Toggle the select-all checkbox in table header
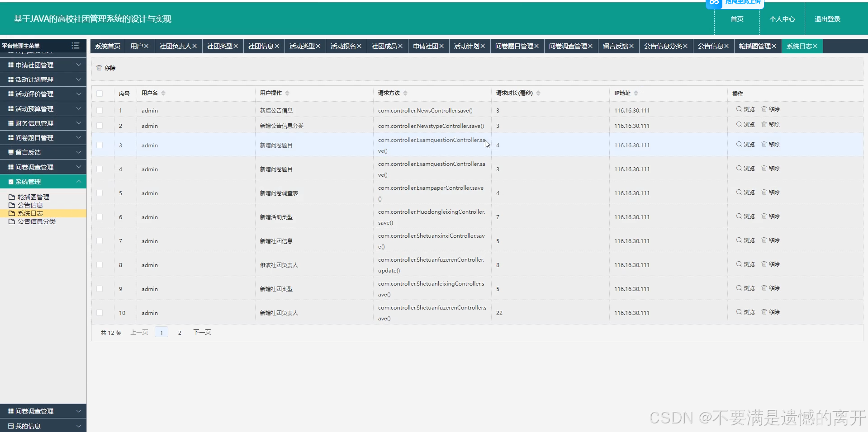 (x=100, y=94)
